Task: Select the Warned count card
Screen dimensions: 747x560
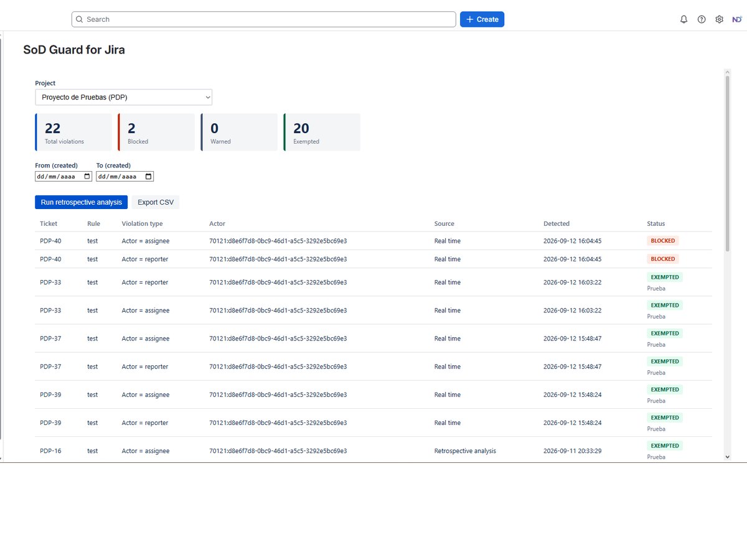Action: click(x=239, y=132)
